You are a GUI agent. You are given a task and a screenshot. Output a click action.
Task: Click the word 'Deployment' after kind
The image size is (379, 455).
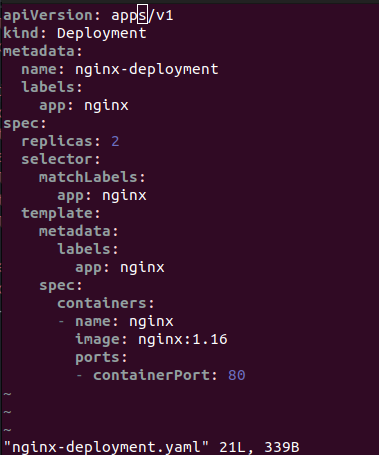(102, 34)
